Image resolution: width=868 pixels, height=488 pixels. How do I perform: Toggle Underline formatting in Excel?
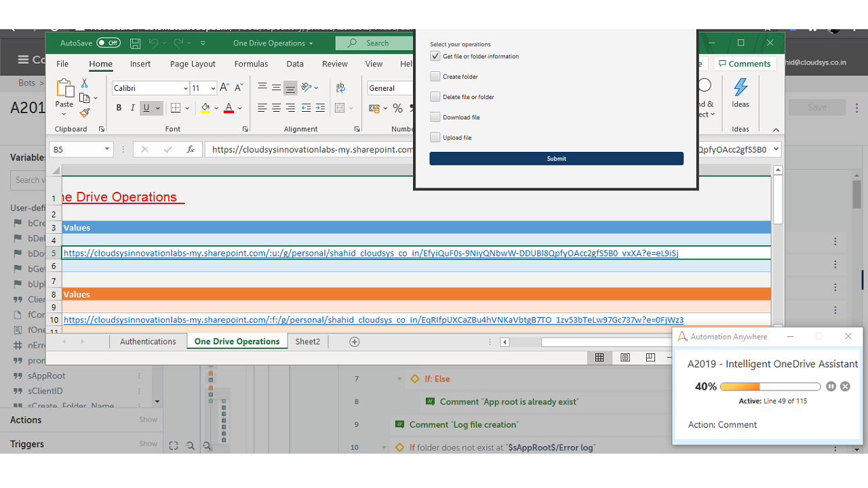tap(146, 108)
